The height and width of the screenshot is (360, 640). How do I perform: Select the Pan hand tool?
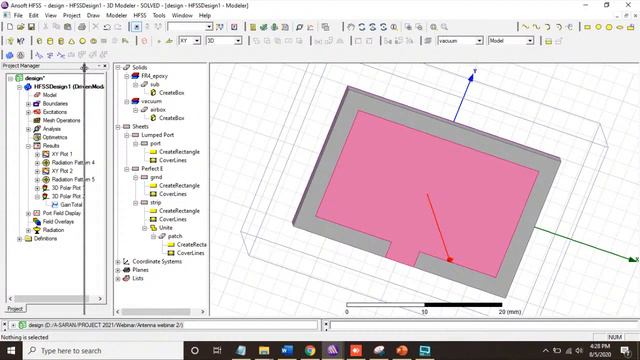351,27
